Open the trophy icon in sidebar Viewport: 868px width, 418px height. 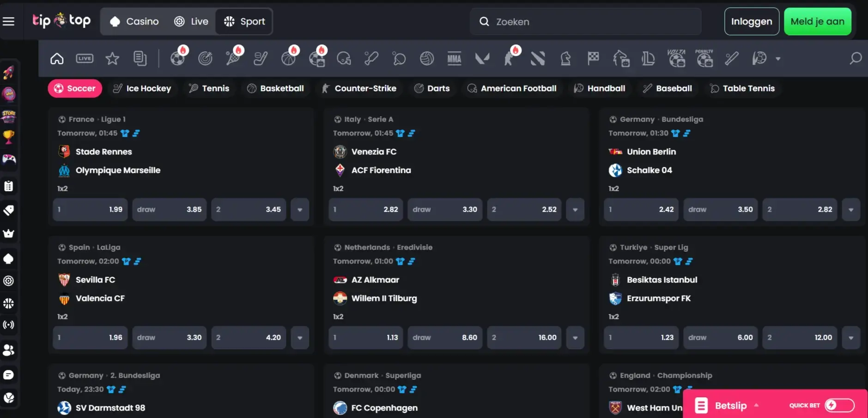pos(9,137)
